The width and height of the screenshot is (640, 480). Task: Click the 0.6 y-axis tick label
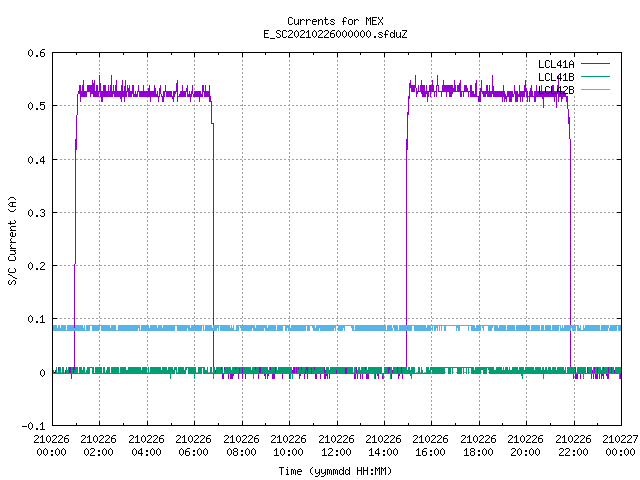[36, 53]
